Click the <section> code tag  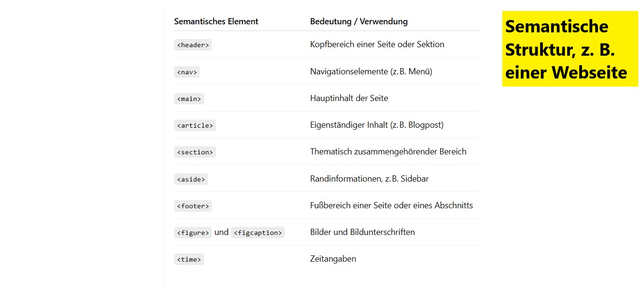pyautogui.click(x=195, y=152)
